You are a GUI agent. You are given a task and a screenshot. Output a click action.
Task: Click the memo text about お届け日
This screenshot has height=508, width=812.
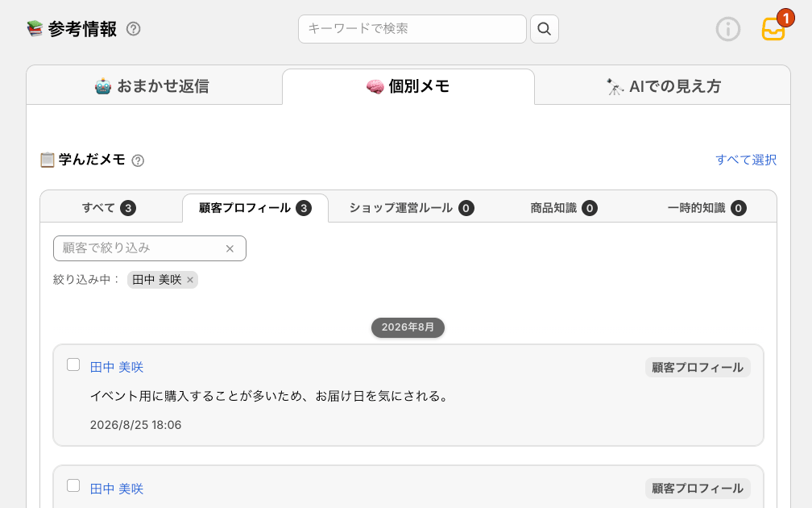click(269, 397)
